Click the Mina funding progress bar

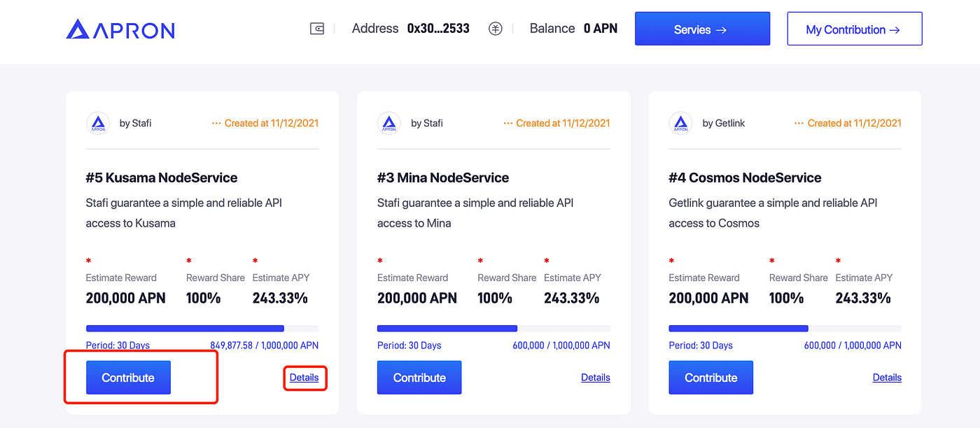pyautogui.click(x=493, y=328)
